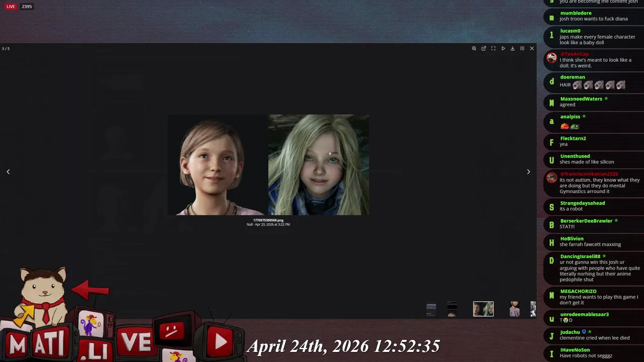Toggle the thumbnails grid icon

[x=522, y=48]
